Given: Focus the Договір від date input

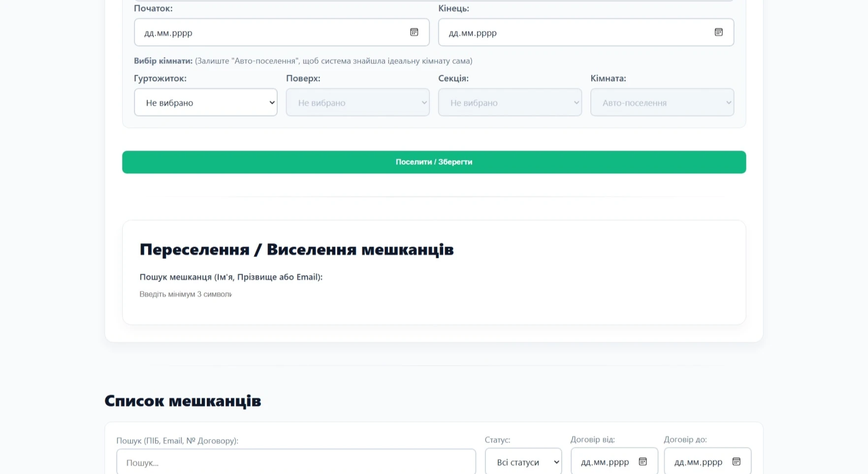Looking at the screenshot, I should (x=614, y=461).
